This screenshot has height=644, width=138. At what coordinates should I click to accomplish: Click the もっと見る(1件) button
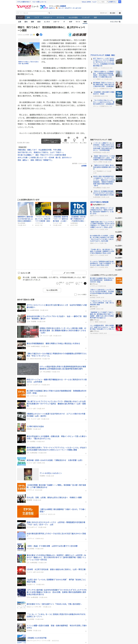coord(52,290)
